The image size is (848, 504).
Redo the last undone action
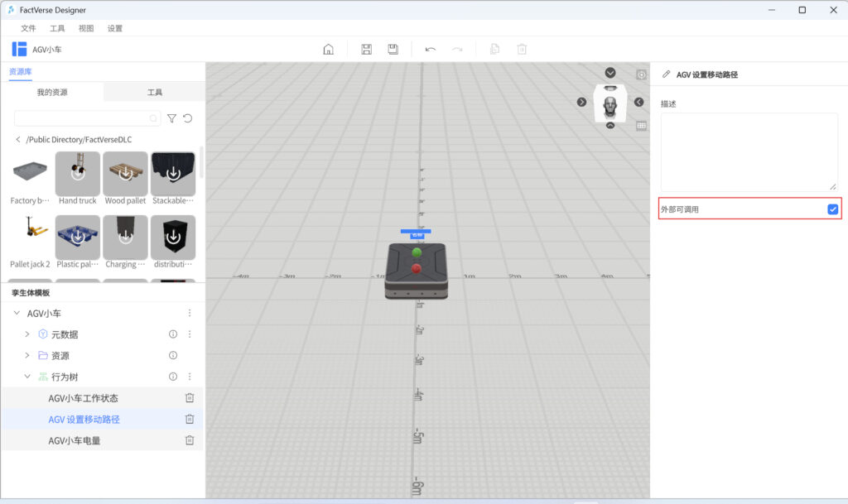click(457, 49)
